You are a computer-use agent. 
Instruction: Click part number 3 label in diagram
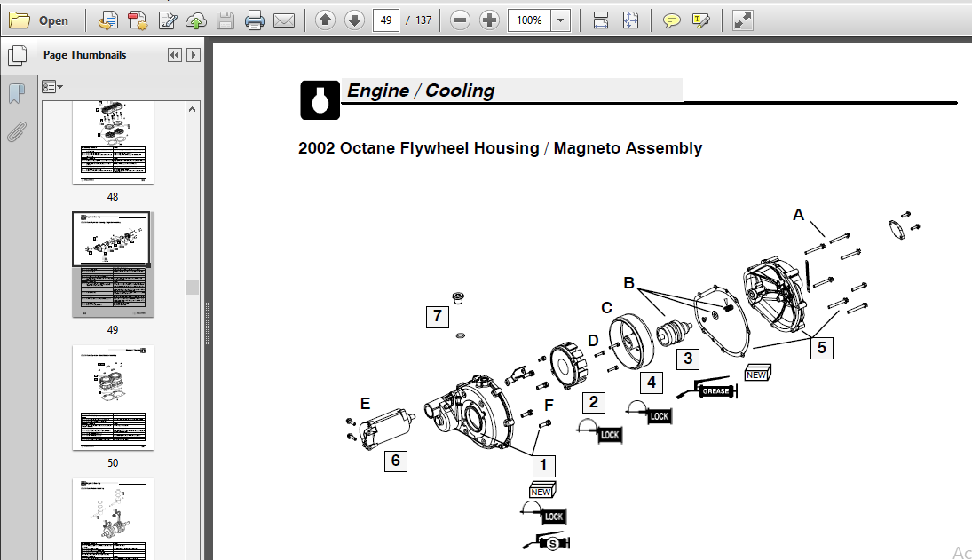[688, 359]
